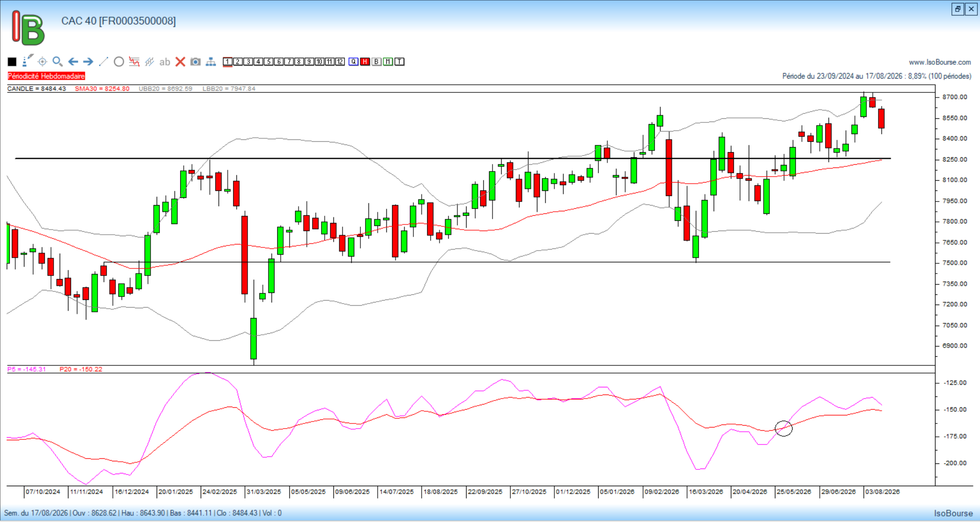Select layout preset 6
980x522 pixels.
coord(279,62)
